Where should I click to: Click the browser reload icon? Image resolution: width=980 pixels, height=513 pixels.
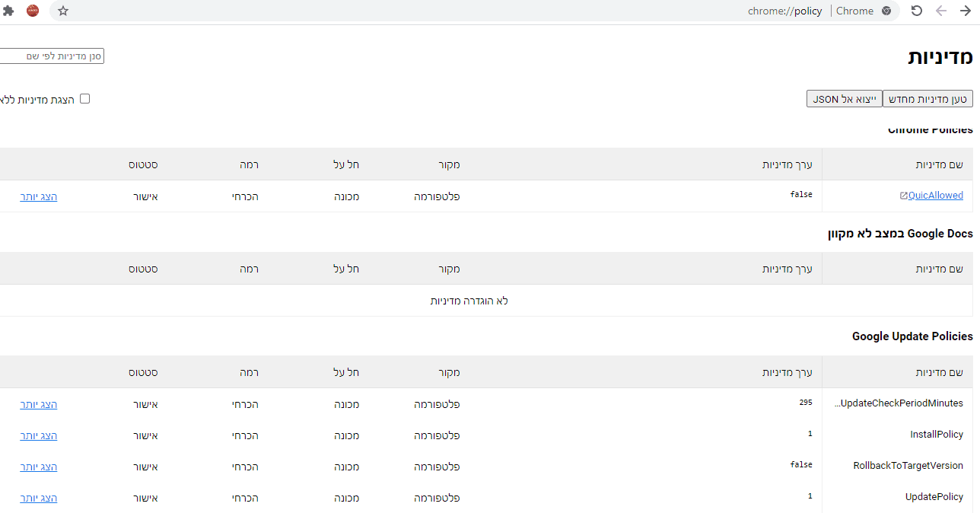pos(917,11)
